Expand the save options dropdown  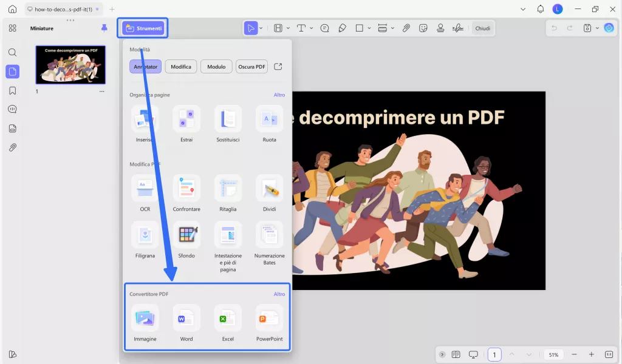(598, 28)
